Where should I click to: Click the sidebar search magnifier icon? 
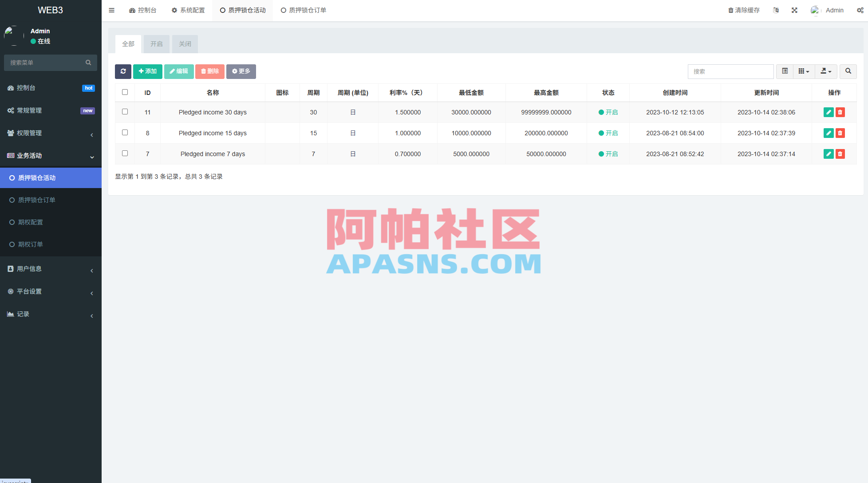tap(88, 63)
